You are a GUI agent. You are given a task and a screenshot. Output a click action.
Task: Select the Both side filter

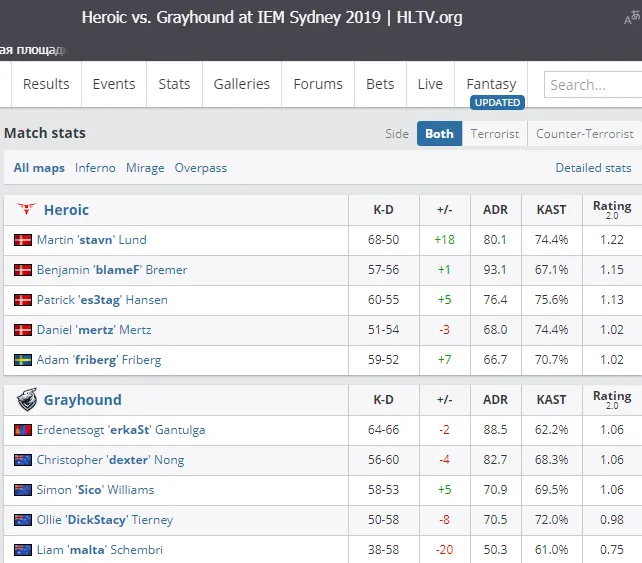(x=439, y=133)
